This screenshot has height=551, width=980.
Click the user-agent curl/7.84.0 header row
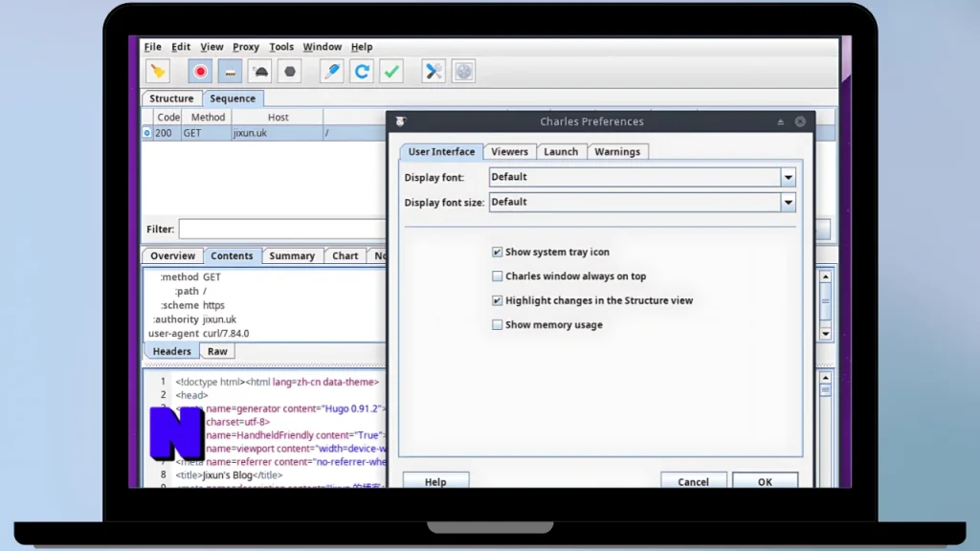pyautogui.click(x=199, y=334)
